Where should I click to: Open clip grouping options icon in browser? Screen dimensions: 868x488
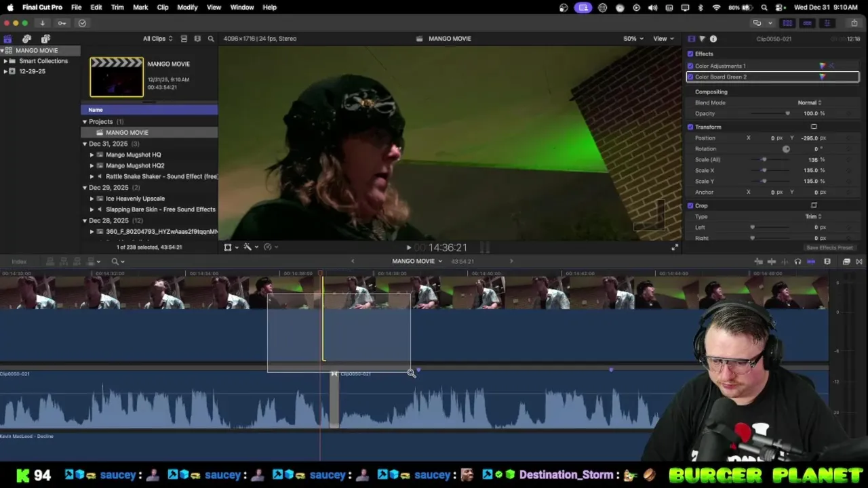click(x=197, y=39)
